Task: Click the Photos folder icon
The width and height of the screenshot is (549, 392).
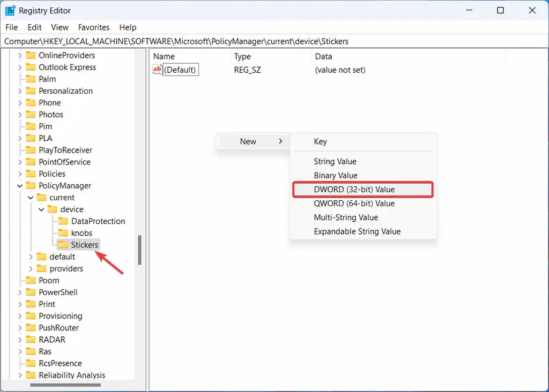Action: pos(31,115)
